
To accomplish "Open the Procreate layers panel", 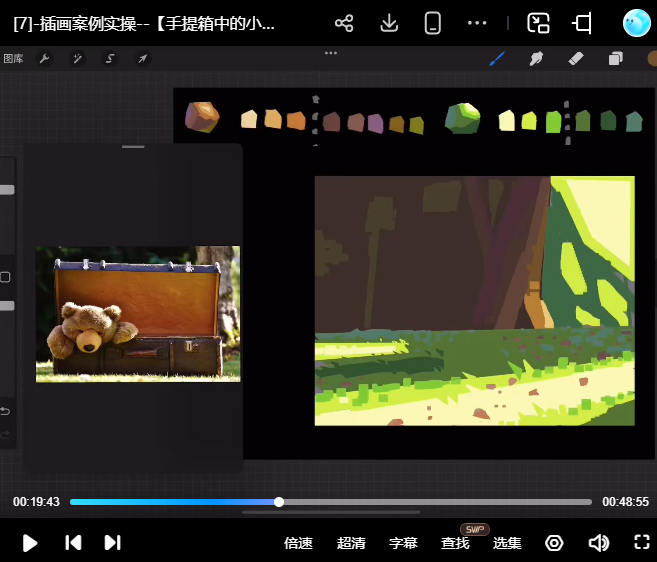I will [x=615, y=58].
